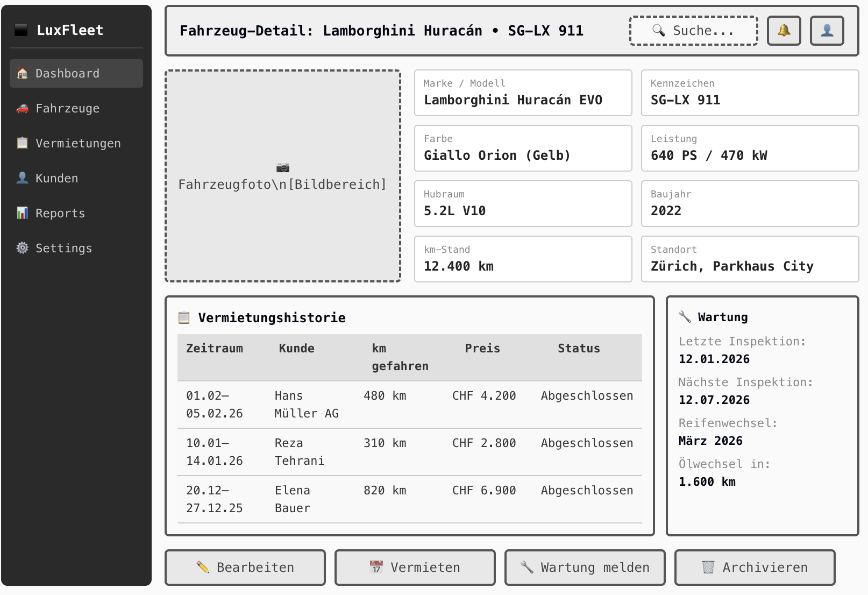Screen dimensions: 868x595
Task: Click the camera icon in photo area
Action: pyautogui.click(x=283, y=167)
